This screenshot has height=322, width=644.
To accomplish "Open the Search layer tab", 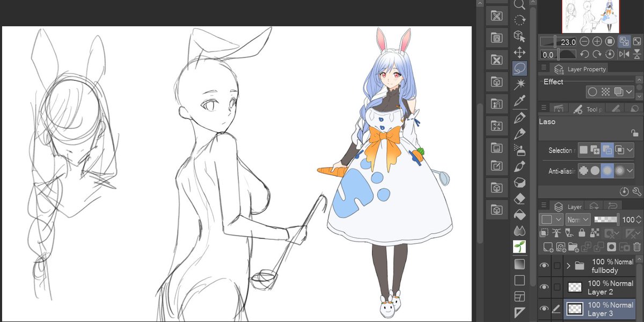I will pyautogui.click(x=594, y=206).
